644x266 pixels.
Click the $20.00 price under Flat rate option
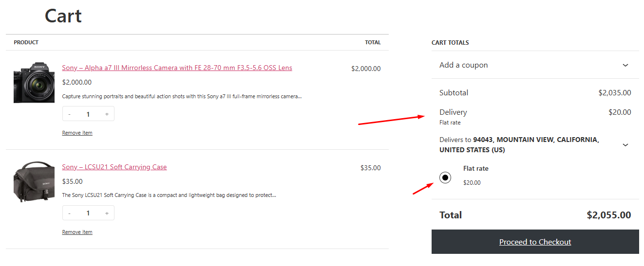coord(472,183)
